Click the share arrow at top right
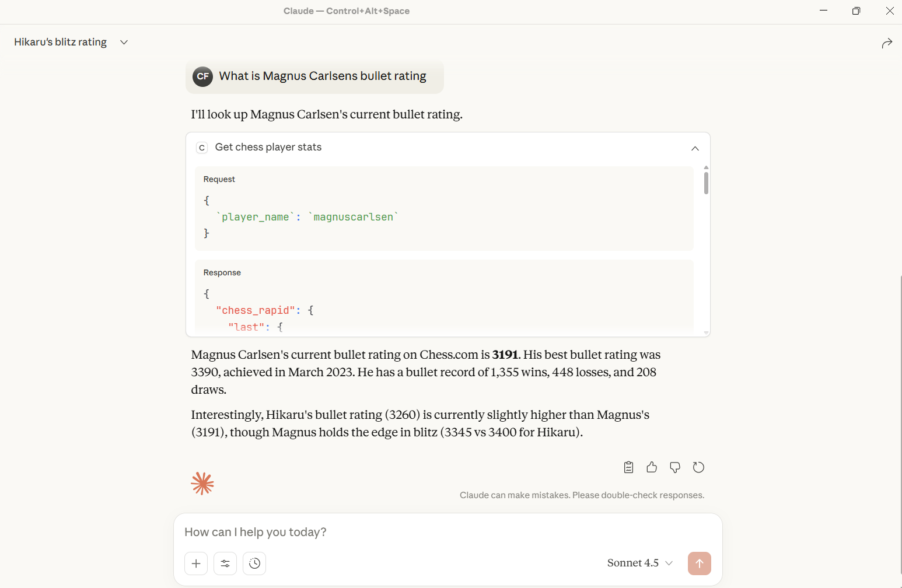The image size is (902, 588). click(887, 43)
